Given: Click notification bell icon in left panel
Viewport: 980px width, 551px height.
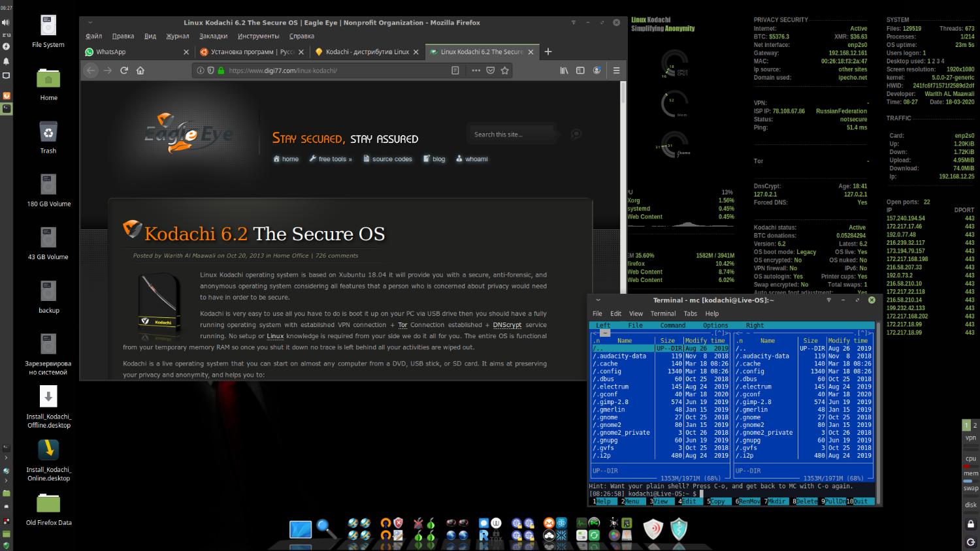Looking at the screenshot, I should [6, 61].
